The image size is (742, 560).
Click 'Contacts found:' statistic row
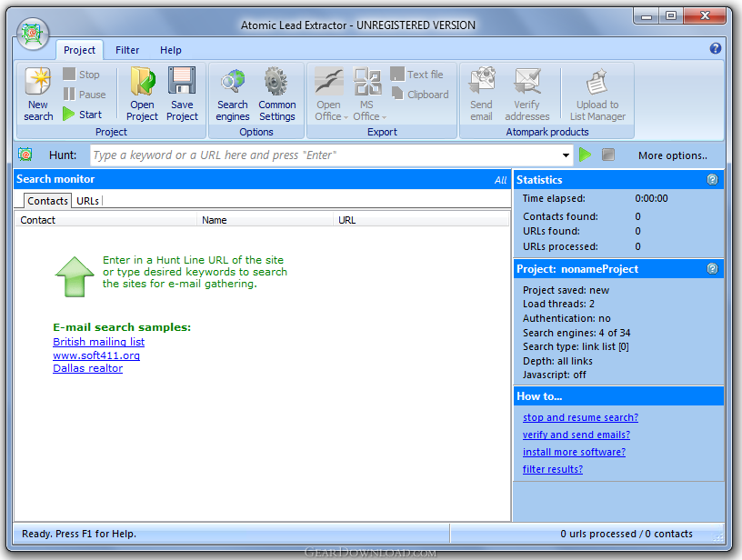(582, 216)
